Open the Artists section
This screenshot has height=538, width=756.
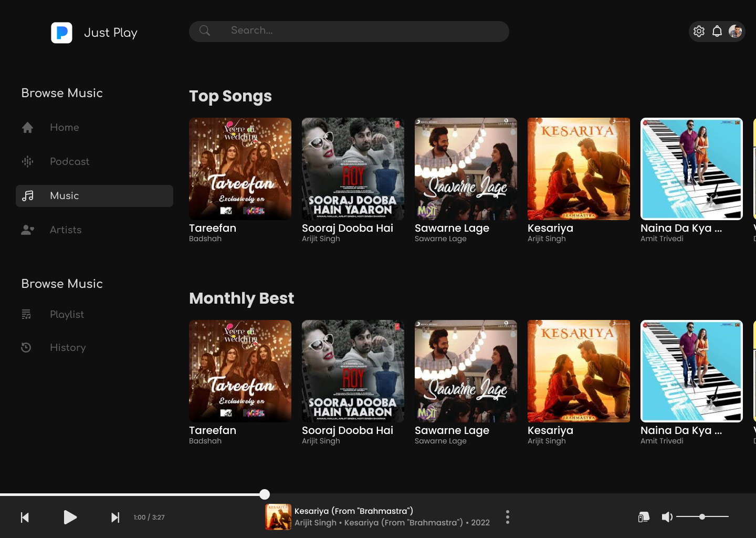pyautogui.click(x=66, y=230)
